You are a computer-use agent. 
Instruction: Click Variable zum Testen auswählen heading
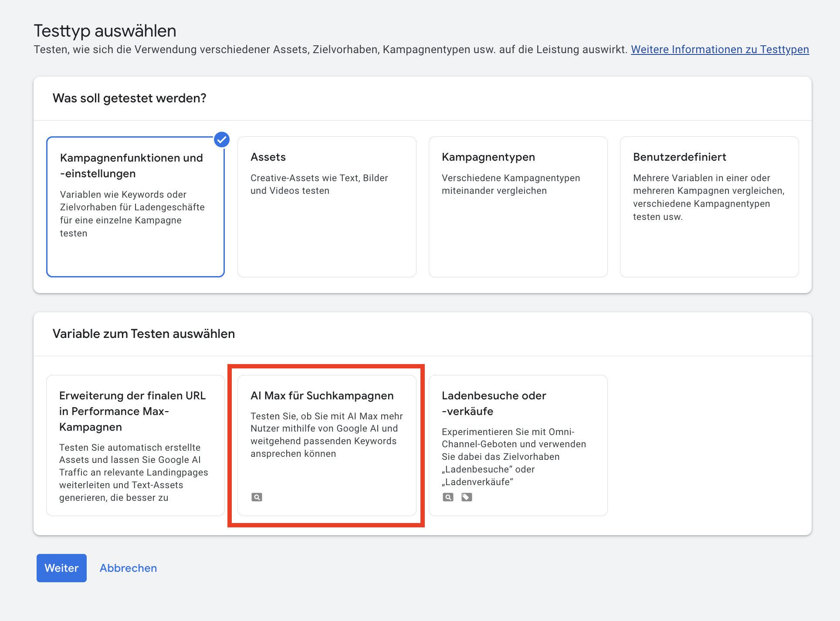click(x=144, y=334)
